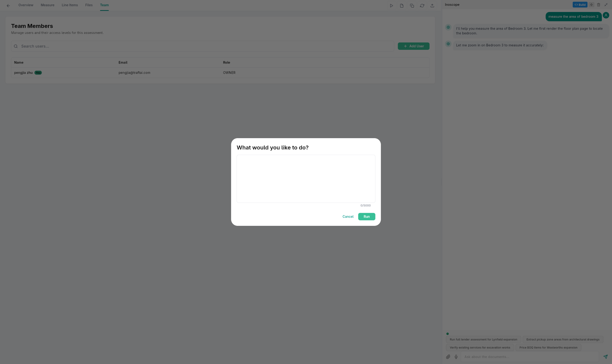Export using the upload icon in the toolbar

click(x=432, y=6)
